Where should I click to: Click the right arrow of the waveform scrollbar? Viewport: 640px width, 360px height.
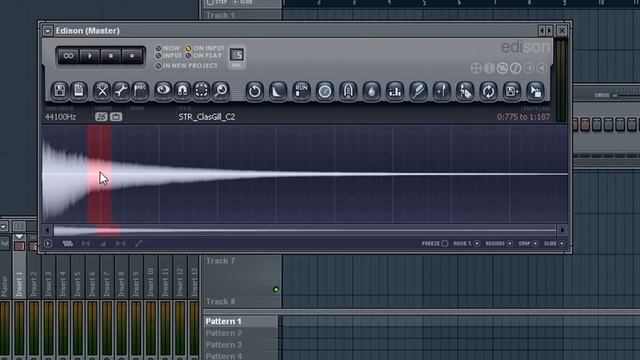(x=562, y=230)
